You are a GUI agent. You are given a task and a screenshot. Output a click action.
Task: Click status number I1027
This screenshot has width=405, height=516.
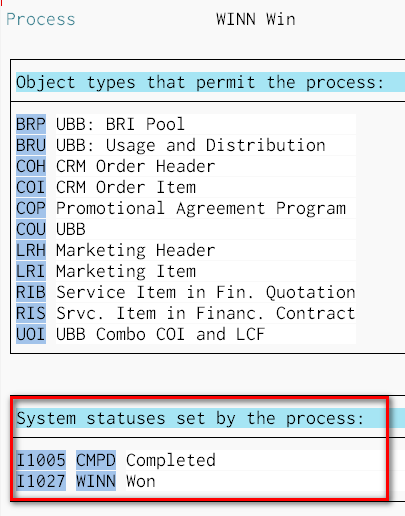point(41,481)
